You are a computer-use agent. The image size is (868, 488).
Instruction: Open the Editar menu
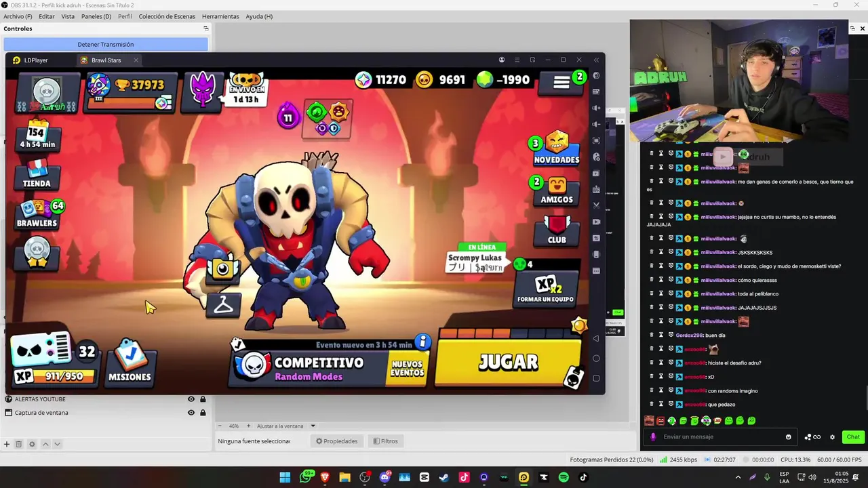coord(47,16)
